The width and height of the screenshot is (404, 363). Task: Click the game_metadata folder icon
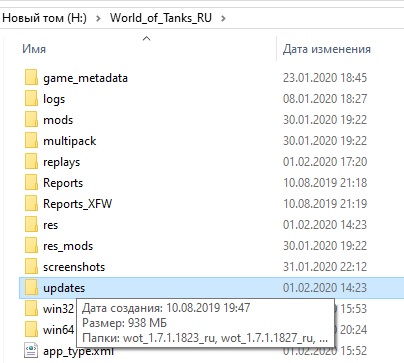click(31, 78)
